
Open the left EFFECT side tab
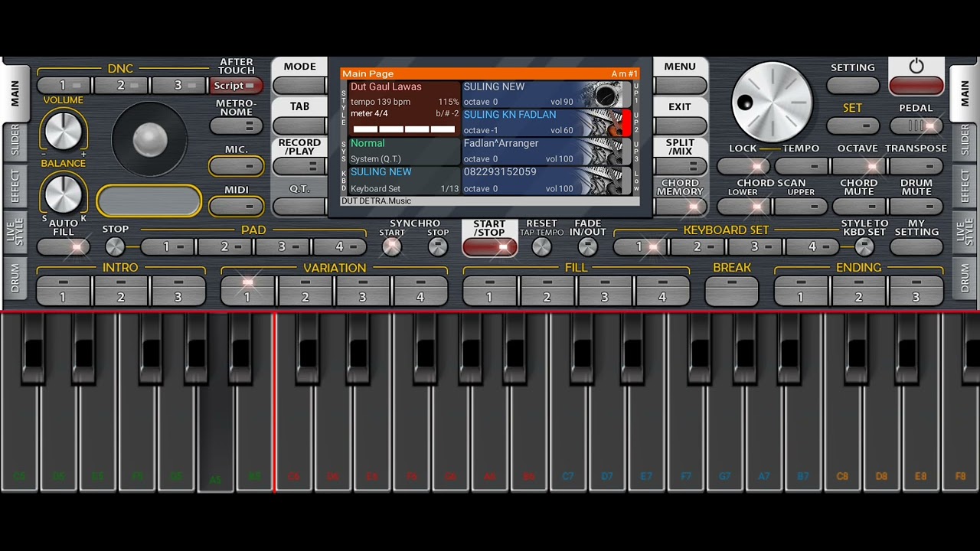pos(15,185)
